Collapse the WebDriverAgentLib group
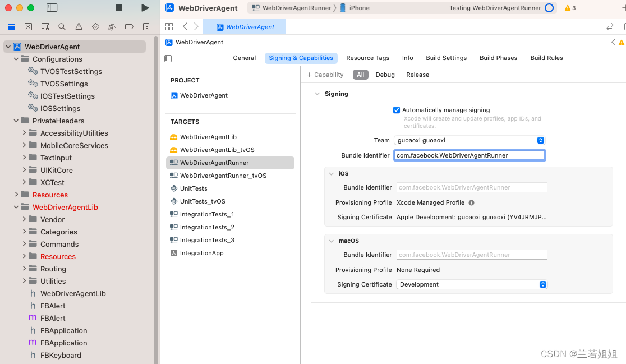Viewport: 626px width, 364px height. point(16,207)
